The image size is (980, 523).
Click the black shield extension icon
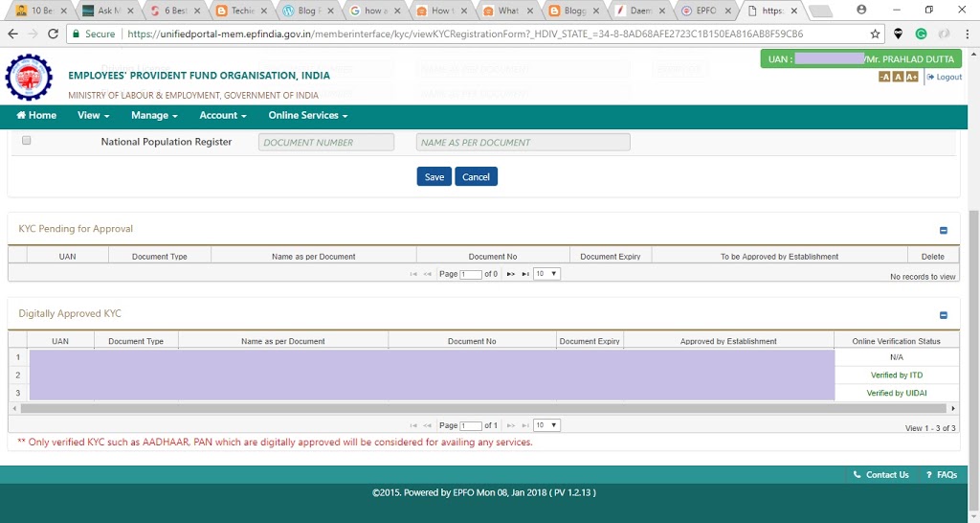(898, 34)
